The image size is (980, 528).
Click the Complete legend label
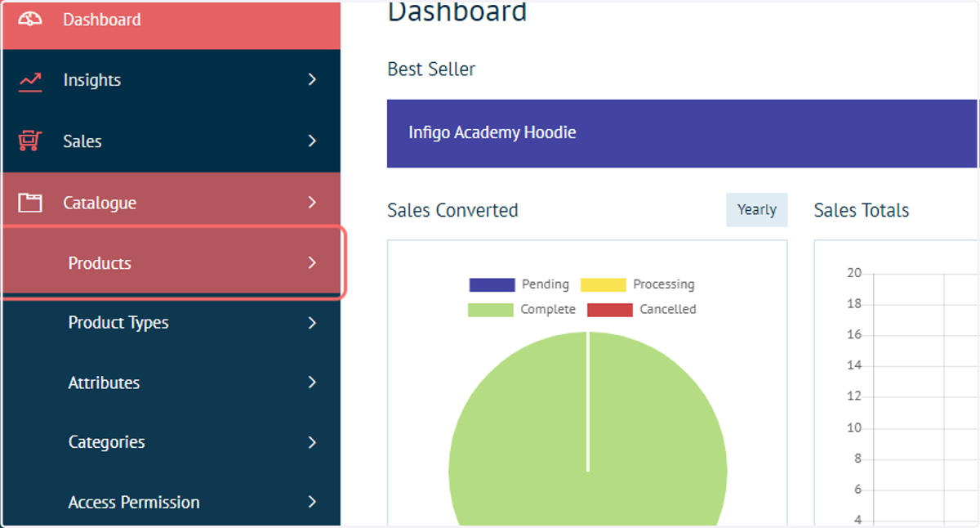[548, 310]
